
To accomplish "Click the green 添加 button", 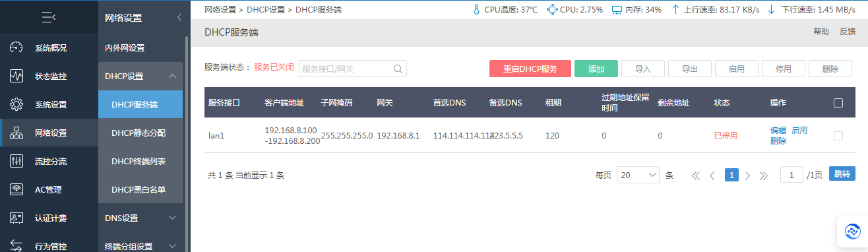I will coord(596,69).
